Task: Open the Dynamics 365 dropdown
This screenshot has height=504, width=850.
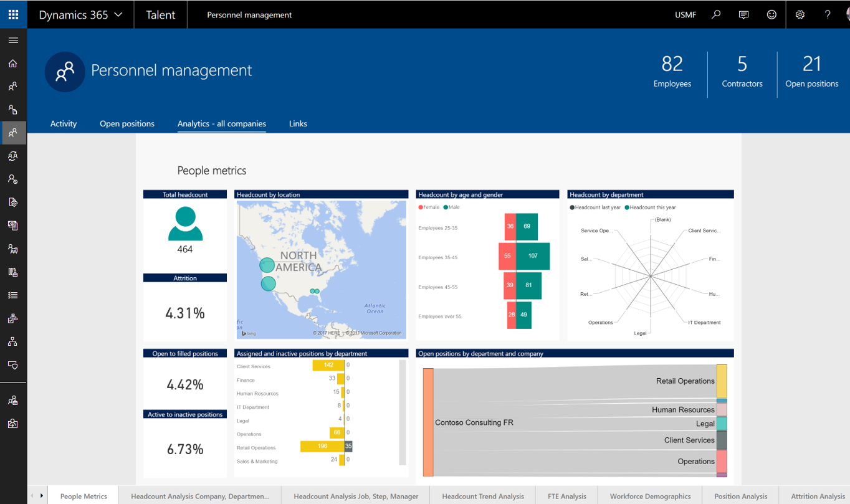Action: (80, 14)
